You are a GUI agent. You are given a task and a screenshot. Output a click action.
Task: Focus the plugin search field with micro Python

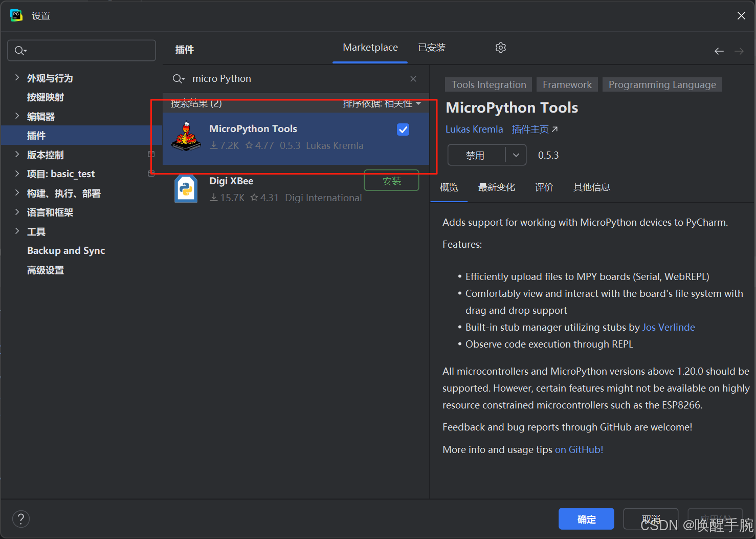(x=297, y=79)
